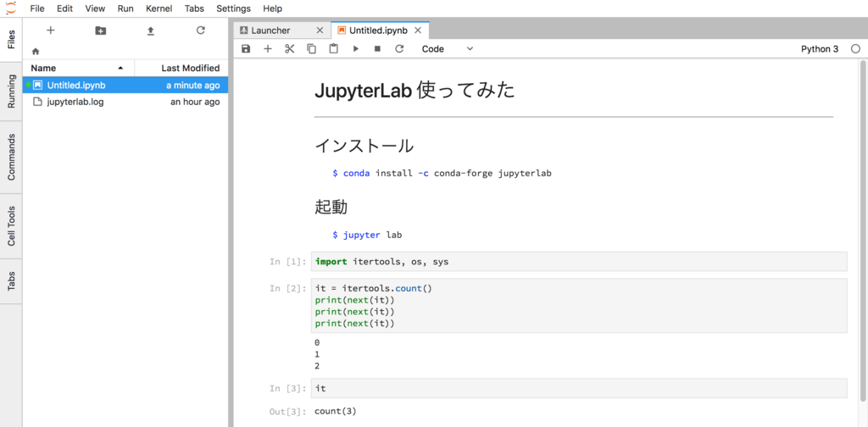Click the import itertools code cell
Screen dimensions: 868x427
(579, 262)
